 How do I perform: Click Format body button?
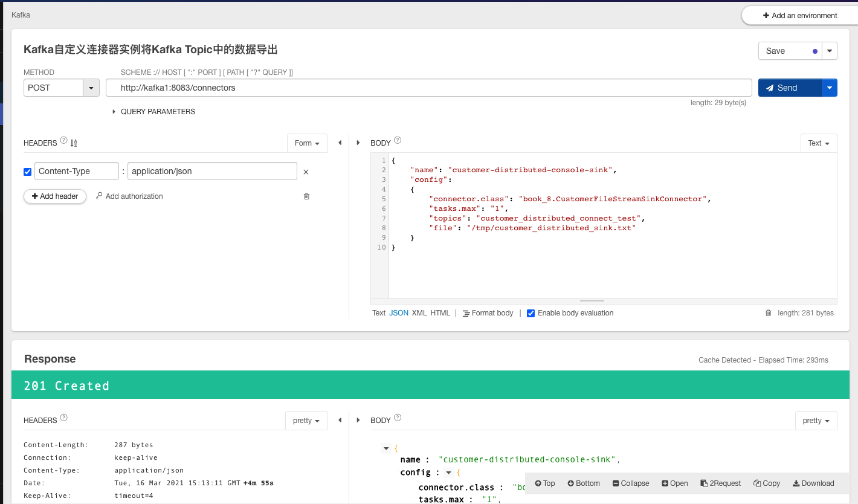tap(488, 313)
